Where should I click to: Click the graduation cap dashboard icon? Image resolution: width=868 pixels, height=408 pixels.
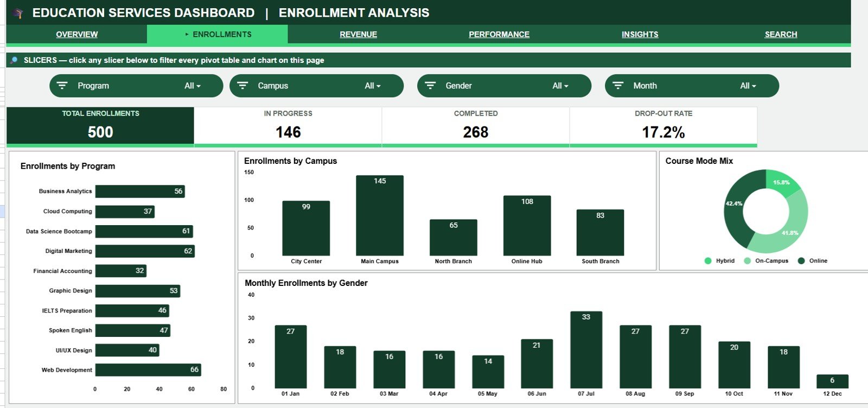[18, 13]
